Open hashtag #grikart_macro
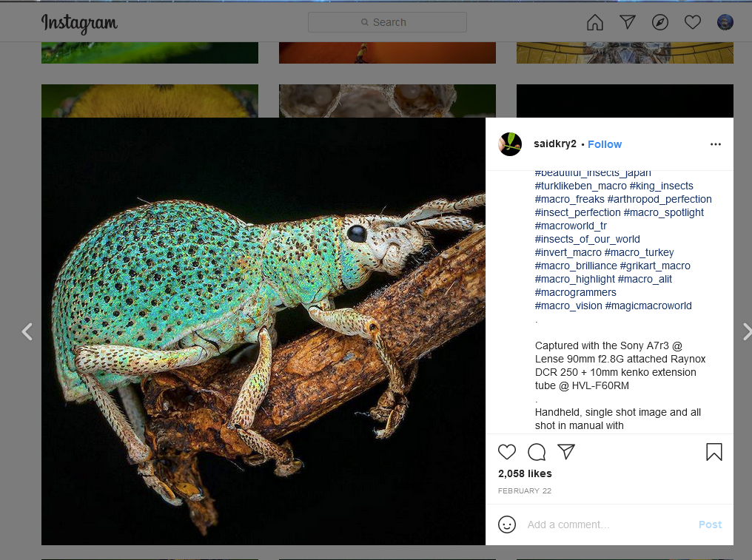Screen dimensions: 752x560 655,266
